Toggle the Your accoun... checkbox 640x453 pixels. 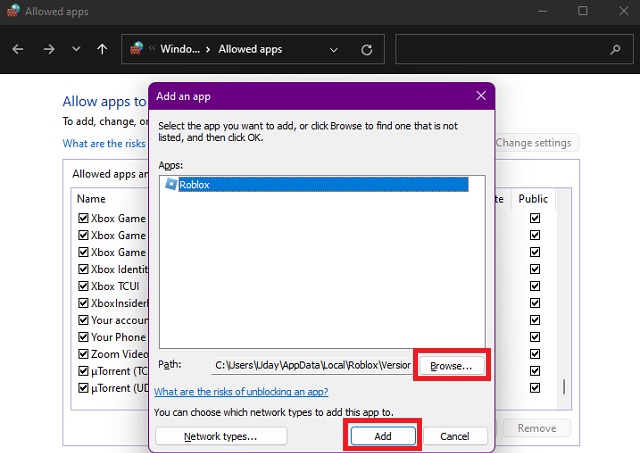tap(83, 320)
